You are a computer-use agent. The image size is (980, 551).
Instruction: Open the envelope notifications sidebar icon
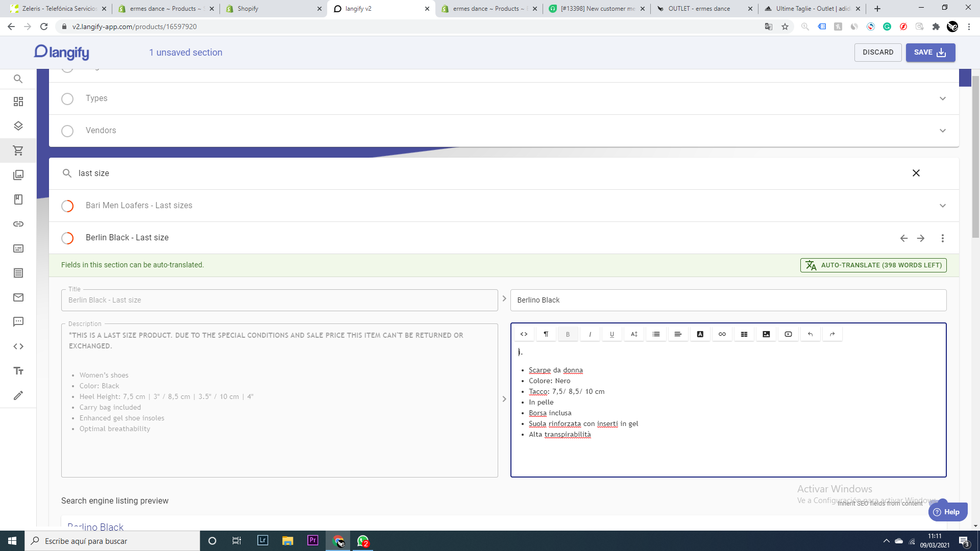tap(18, 297)
